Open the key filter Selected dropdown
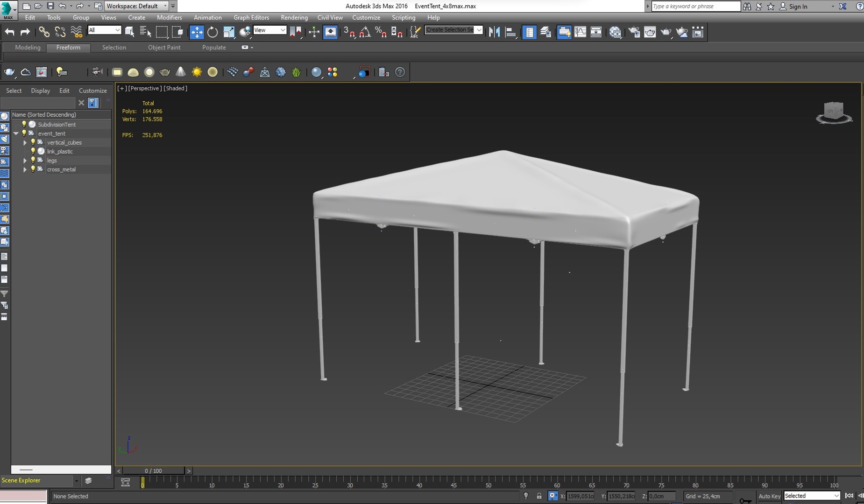864x504 pixels. click(812, 496)
